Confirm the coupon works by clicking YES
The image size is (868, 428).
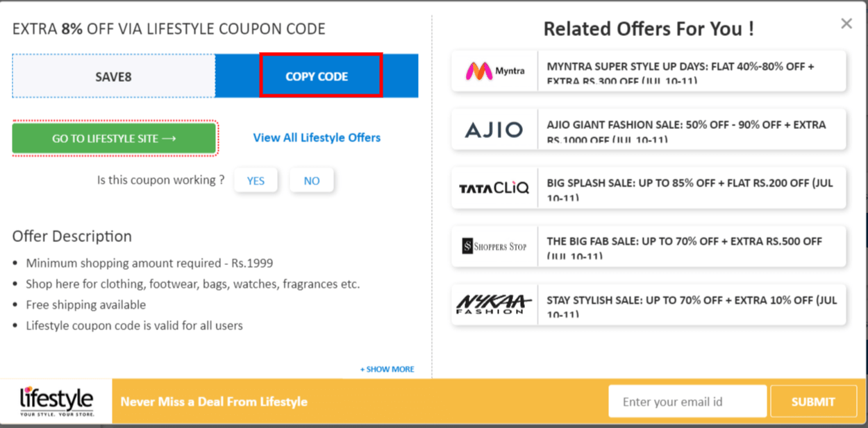tap(256, 180)
